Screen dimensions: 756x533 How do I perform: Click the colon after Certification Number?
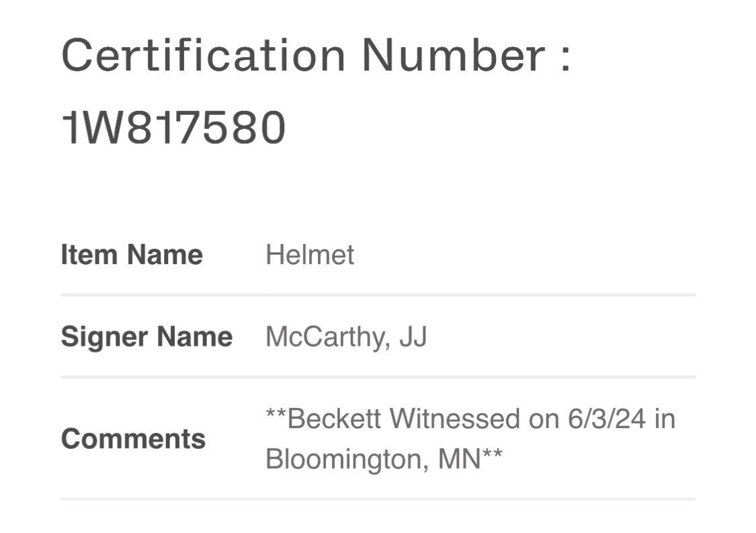tap(566, 58)
